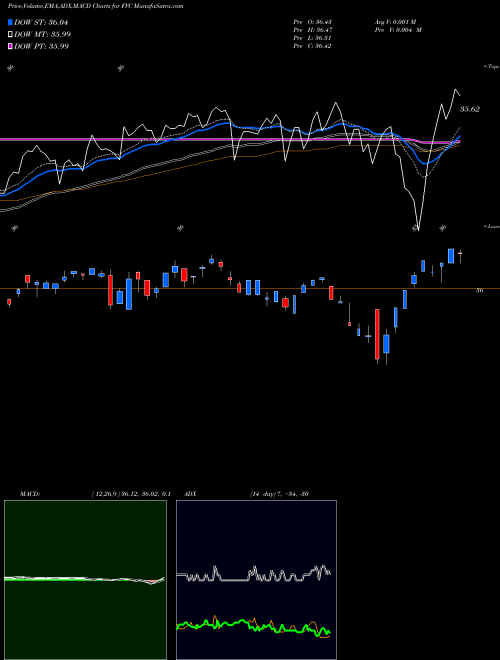Click the chart title mentioning MunafaSutra.com
This screenshot has width=500, height=660.
click(96, 6)
